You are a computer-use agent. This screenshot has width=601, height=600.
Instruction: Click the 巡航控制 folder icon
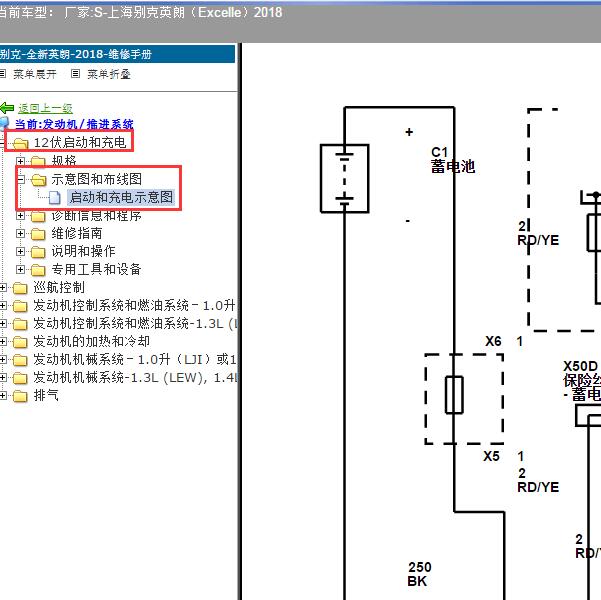[20, 288]
